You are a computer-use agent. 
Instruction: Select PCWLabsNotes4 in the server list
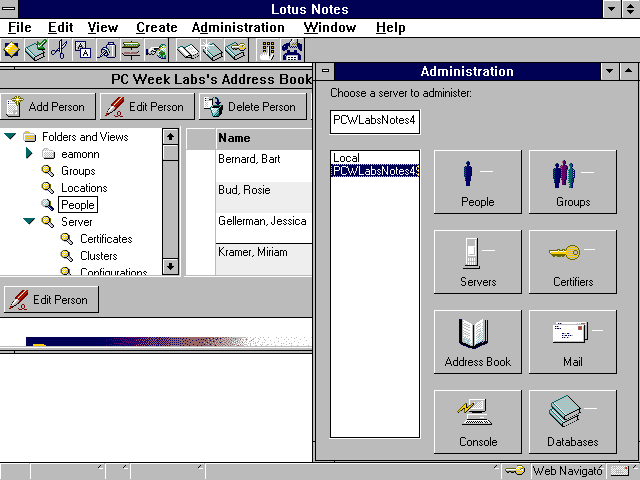click(x=375, y=171)
